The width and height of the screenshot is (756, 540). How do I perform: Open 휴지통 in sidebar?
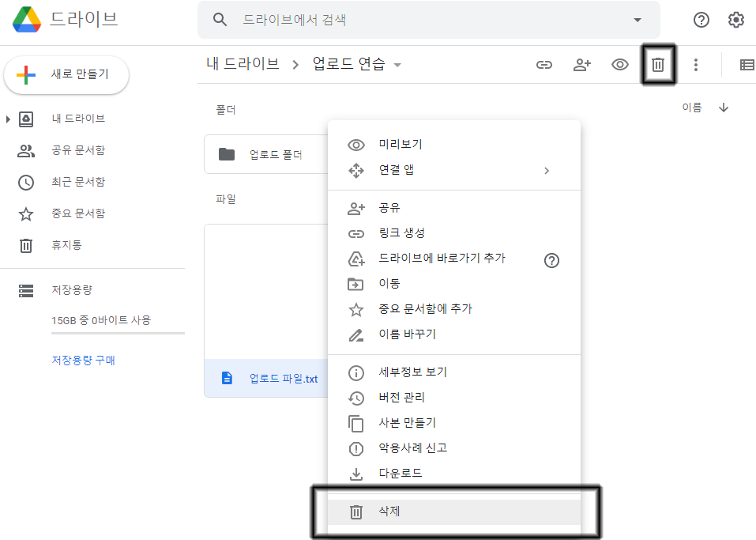66,245
